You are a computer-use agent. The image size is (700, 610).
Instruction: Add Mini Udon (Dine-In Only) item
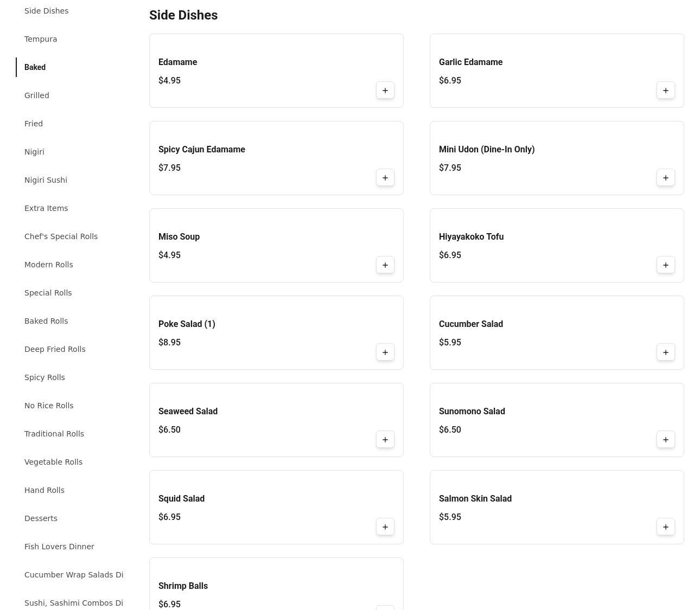click(666, 178)
